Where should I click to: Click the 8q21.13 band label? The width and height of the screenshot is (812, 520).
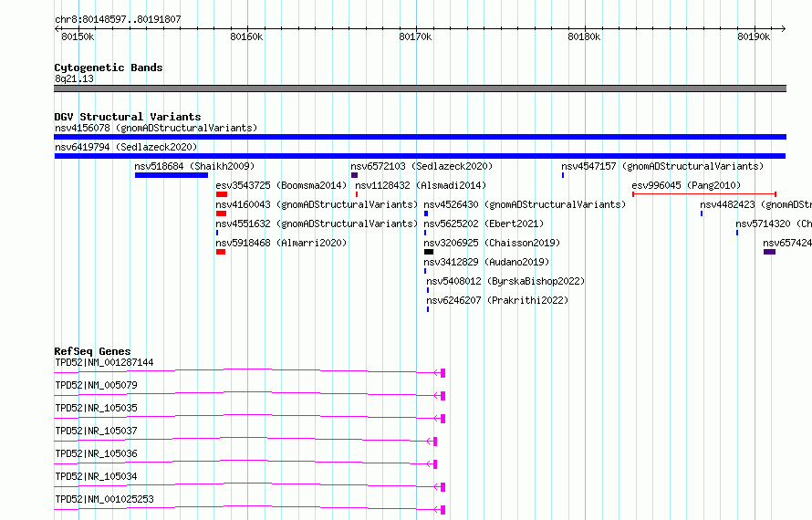click(74, 78)
